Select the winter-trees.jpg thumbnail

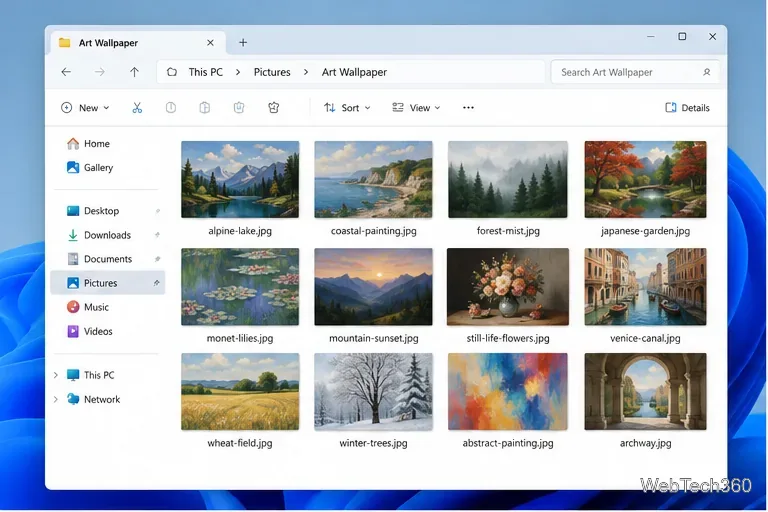pyautogui.click(x=373, y=391)
